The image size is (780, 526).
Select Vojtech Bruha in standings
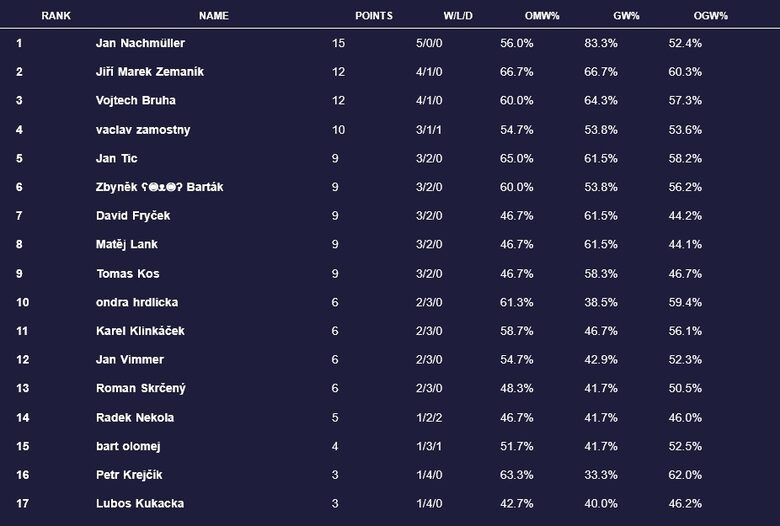click(x=136, y=101)
